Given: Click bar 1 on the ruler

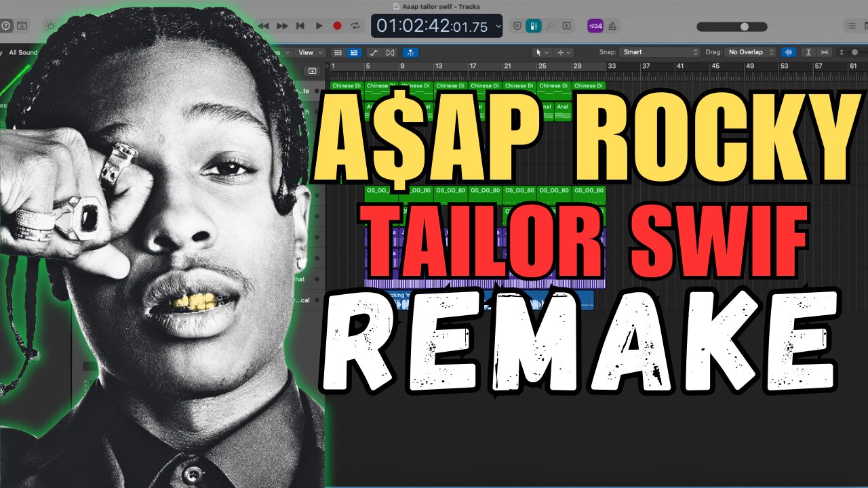Looking at the screenshot, I should (333, 66).
